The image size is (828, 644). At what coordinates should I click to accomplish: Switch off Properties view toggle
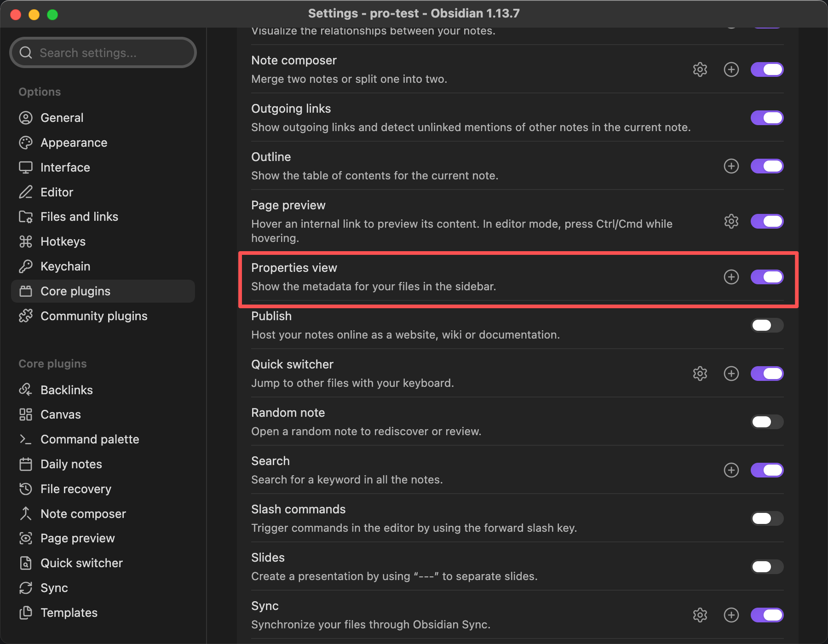coord(767,277)
